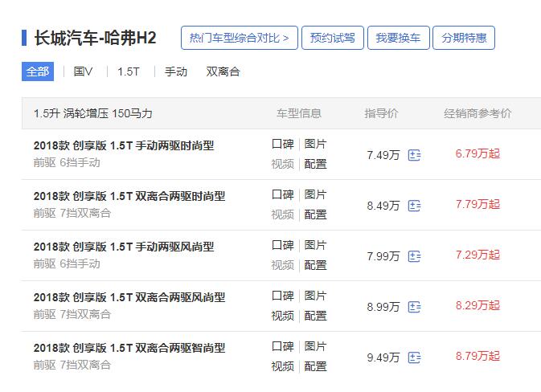541x392 pixels.
Task: Click dealer price 7.79万起
Action: (x=477, y=205)
